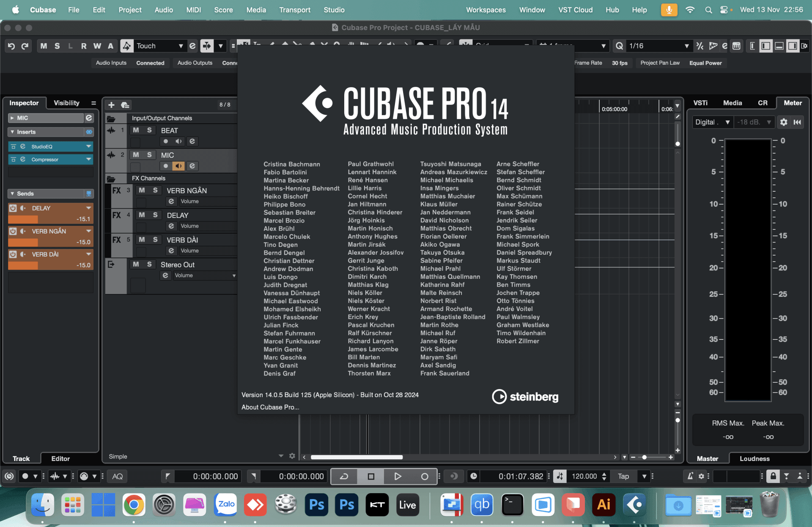Click the VSTi tab in right zone
The width and height of the screenshot is (812, 527).
pyautogui.click(x=700, y=103)
